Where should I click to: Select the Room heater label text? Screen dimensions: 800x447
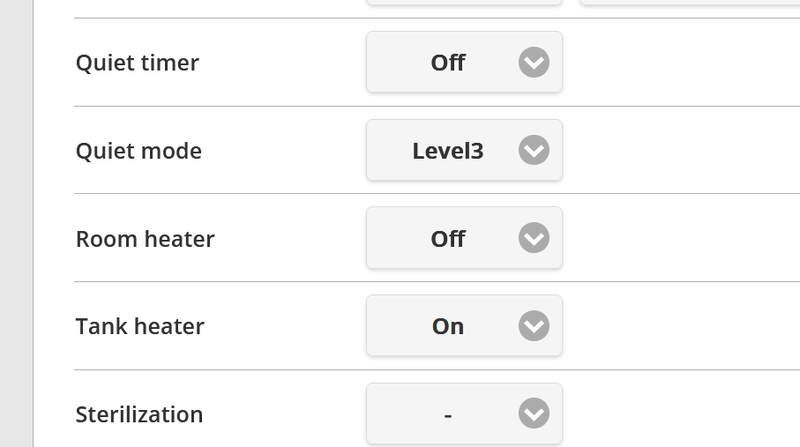pyautogui.click(x=145, y=240)
